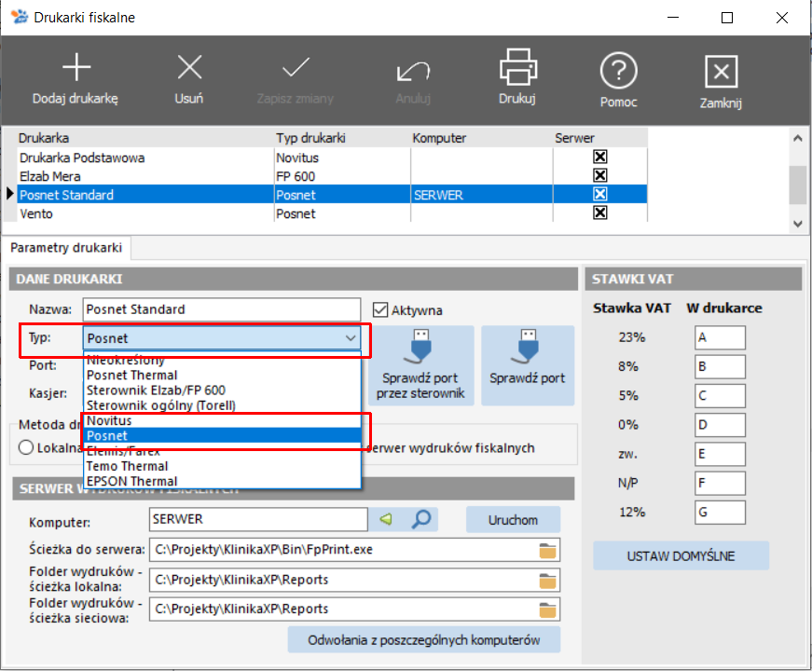Choose highlighted Posnet list option
The image size is (812, 671).
click(222, 435)
